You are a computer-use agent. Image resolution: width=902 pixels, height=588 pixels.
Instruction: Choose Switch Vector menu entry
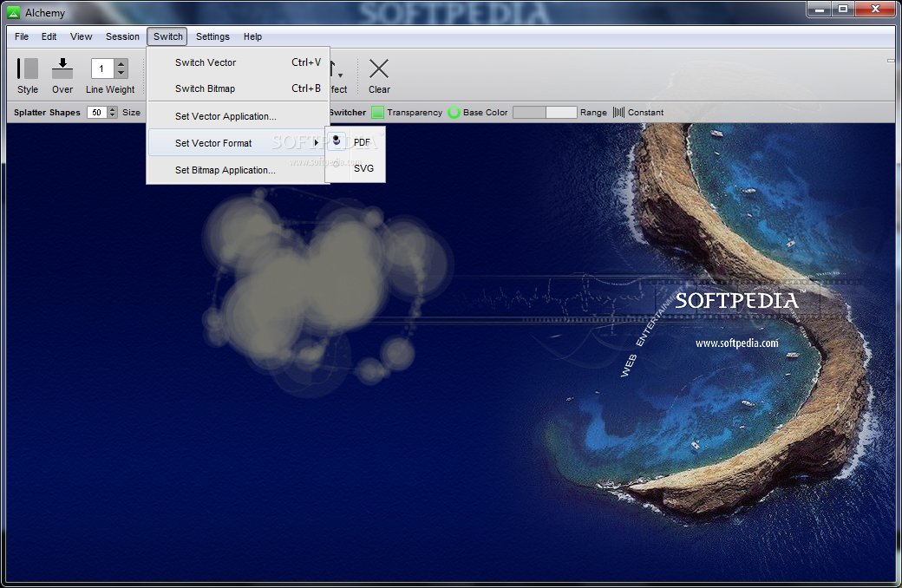[239, 62]
